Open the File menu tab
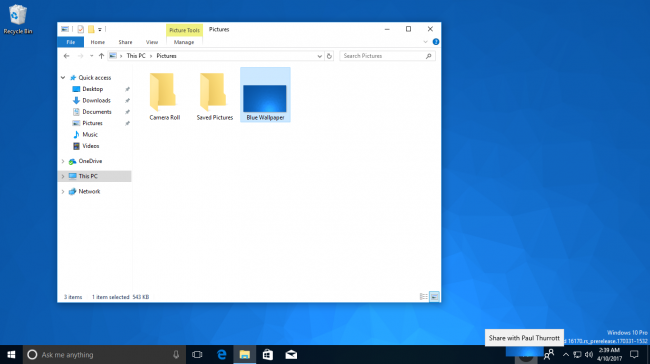Image resolution: width=650 pixels, height=364 pixels. click(x=70, y=42)
